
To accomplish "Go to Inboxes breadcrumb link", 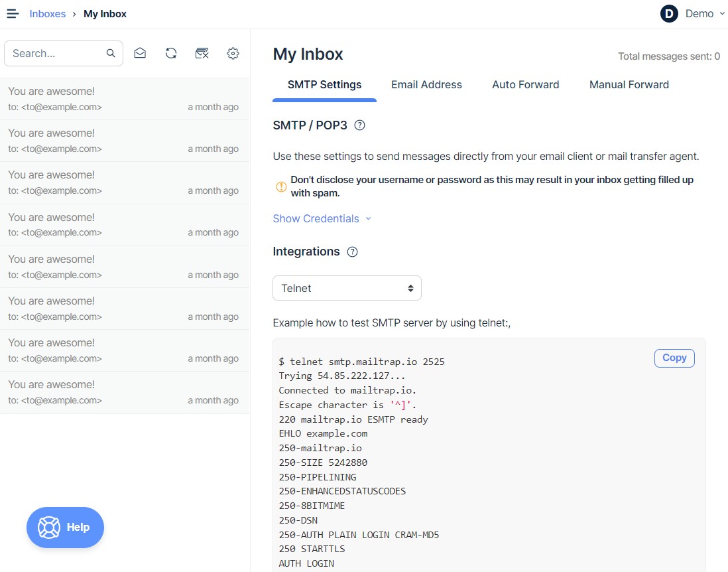I will pos(47,14).
